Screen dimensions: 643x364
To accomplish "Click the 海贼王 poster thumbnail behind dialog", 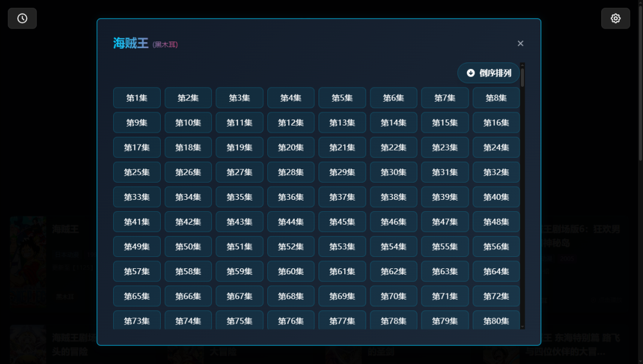I will click(x=28, y=261).
